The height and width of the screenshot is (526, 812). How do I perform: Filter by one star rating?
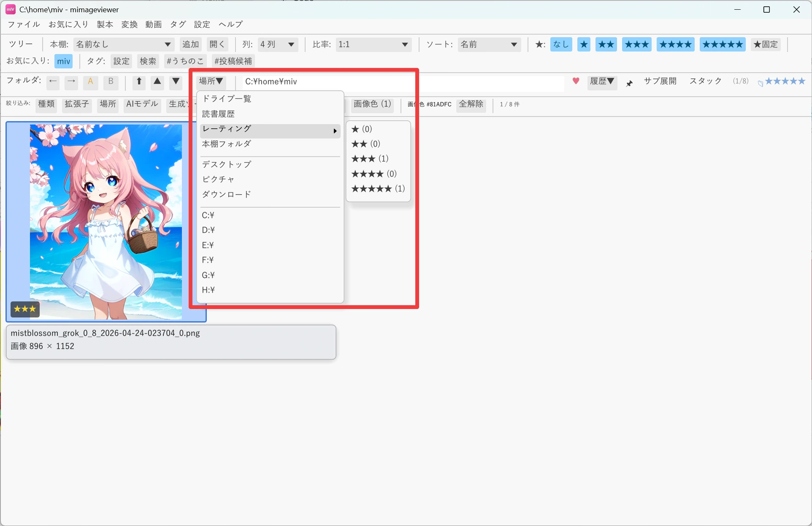point(584,44)
